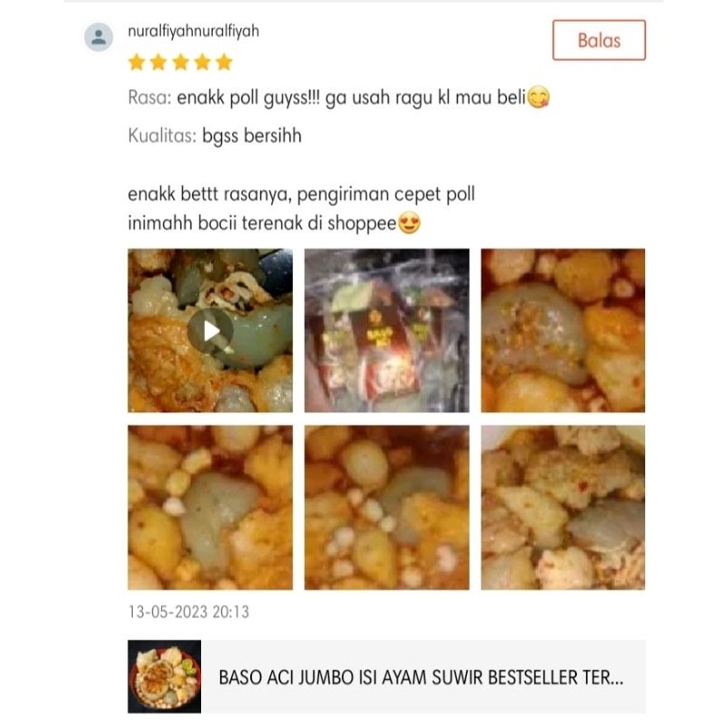728x728 pixels.
Task: Open the username nuralfiyahnuralfiyah
Action: coord(193,31)
